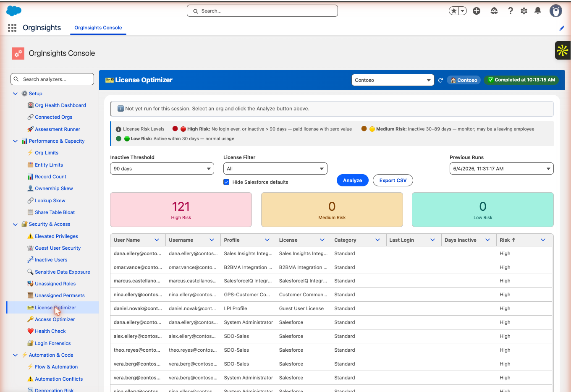Click the Analyze button

point(353,180)
